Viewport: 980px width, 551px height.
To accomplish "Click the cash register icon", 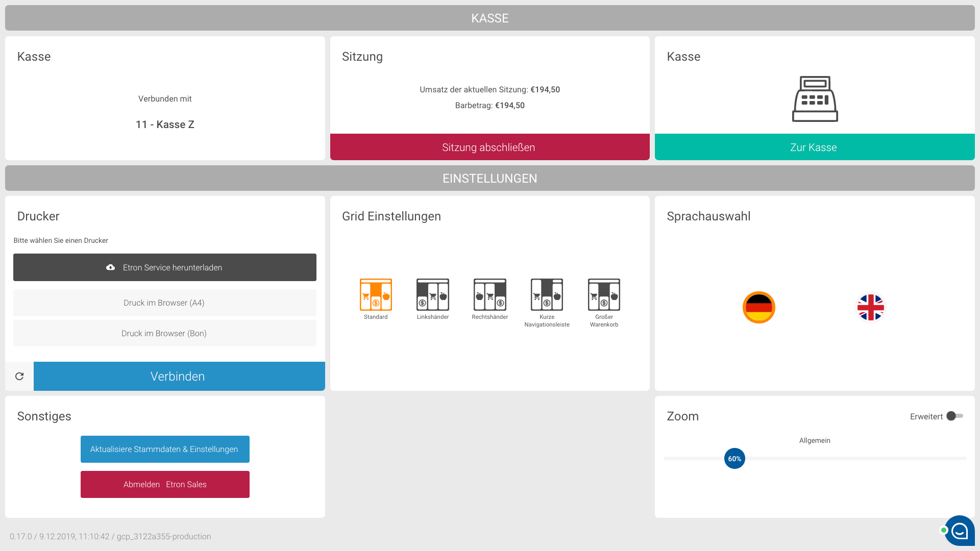I will tap(815, 99).
